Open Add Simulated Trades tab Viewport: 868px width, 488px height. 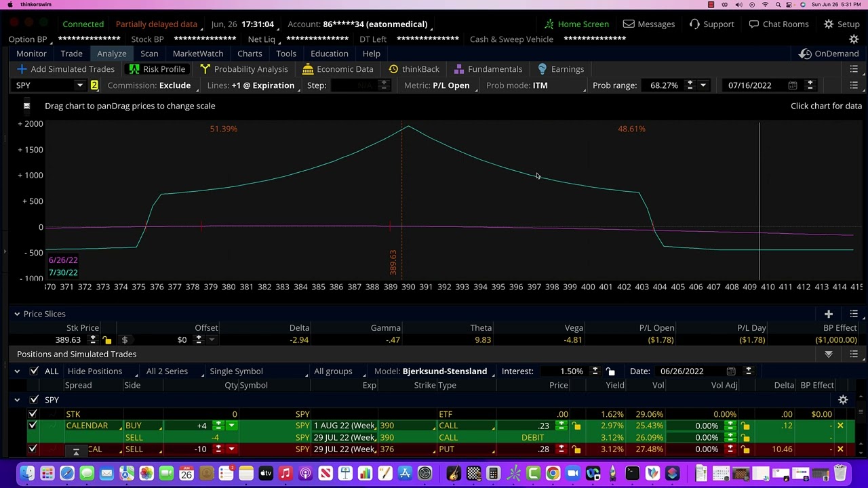65,69
